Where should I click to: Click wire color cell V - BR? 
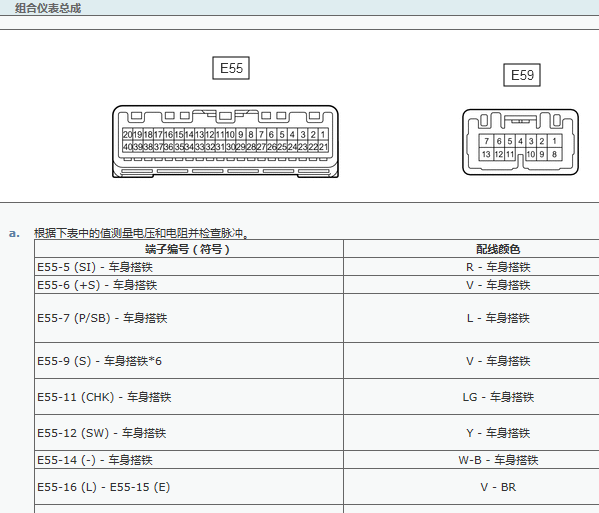tap(471, 487)
